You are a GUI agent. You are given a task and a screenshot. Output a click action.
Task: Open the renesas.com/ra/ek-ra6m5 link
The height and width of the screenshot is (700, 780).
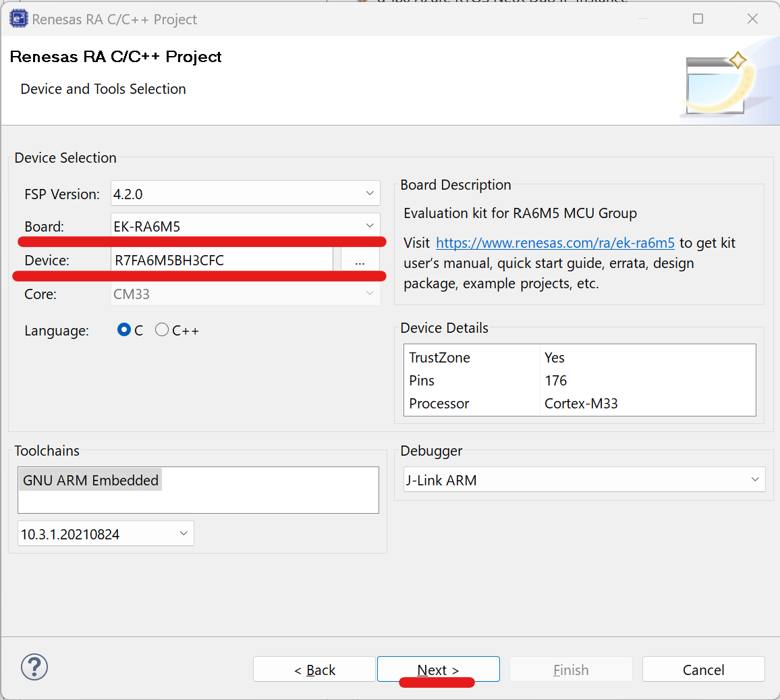coord(555,243)
